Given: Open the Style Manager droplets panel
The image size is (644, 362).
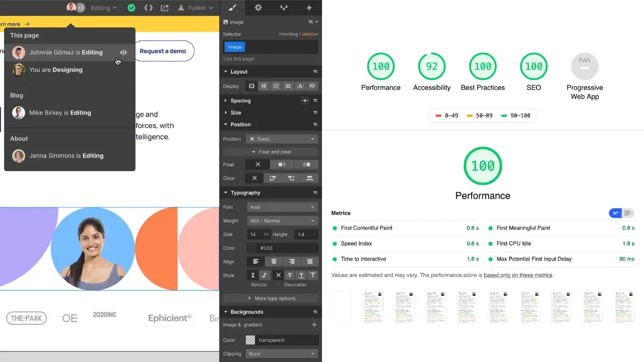Looking at the screenshot, I should pos(284,8).
